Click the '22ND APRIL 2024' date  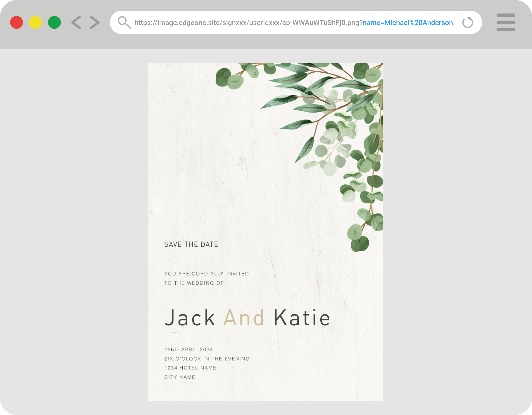coord(188,349)
